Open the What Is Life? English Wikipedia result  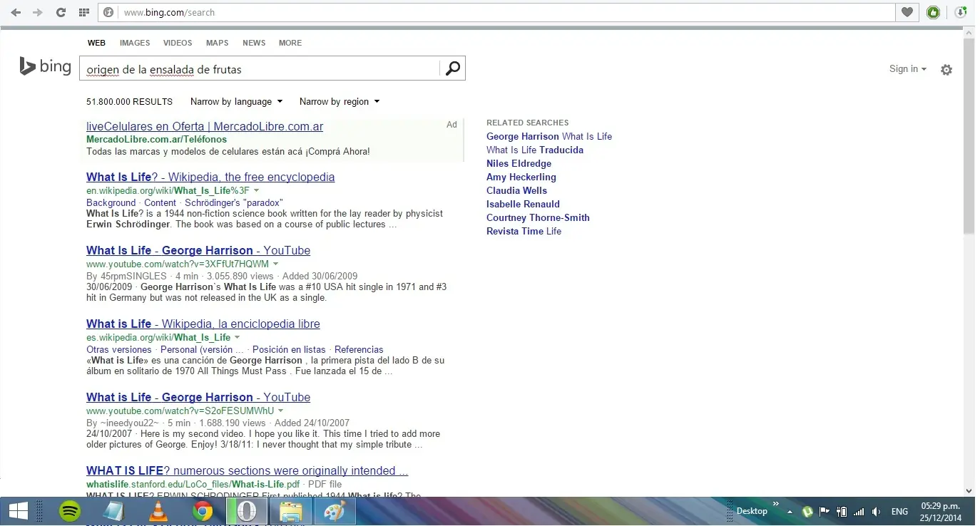(210, 177)
